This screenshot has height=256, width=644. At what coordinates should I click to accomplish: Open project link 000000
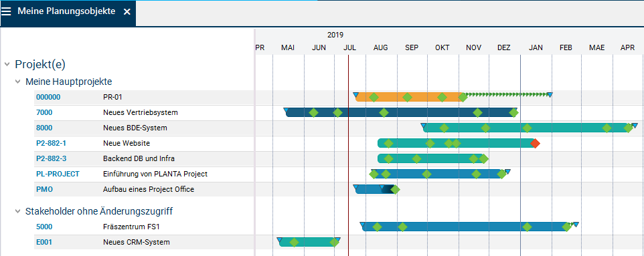48,97
